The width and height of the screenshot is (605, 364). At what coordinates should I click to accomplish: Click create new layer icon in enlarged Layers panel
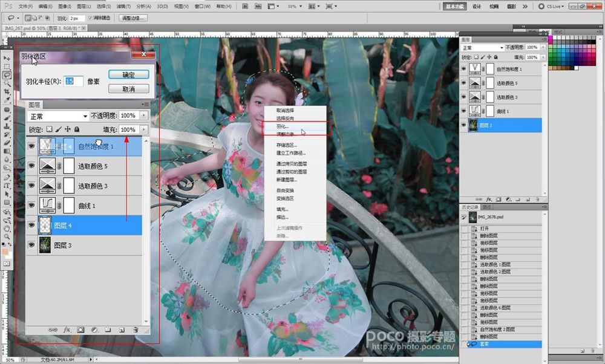(x=122, y=330)
